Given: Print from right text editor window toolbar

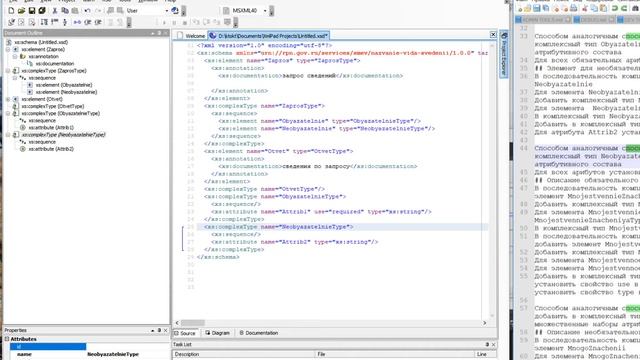Looking at the screenshot, I should click(x=573, y=9).
